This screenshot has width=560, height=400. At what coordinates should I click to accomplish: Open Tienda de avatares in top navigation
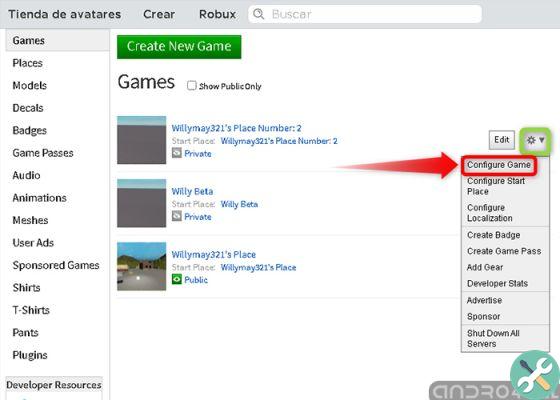[x=65, y=14]
